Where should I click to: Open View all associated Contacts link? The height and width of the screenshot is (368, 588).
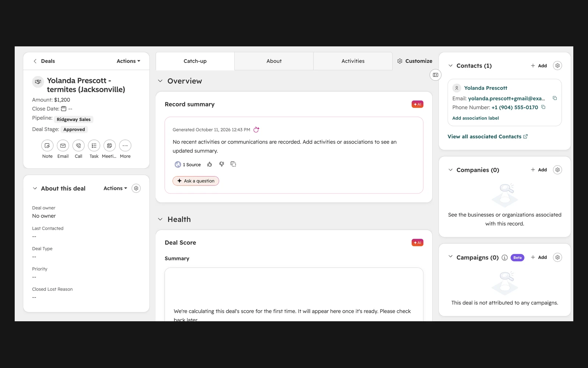[x=488, y=137]
